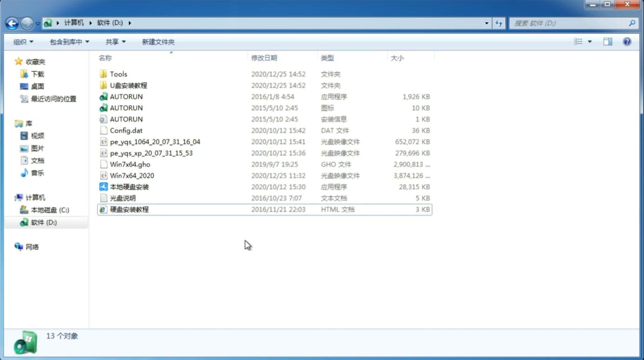Open pe_yqs_1064 disc image file
Screen dimensions: 644x360
coord(155,142)
